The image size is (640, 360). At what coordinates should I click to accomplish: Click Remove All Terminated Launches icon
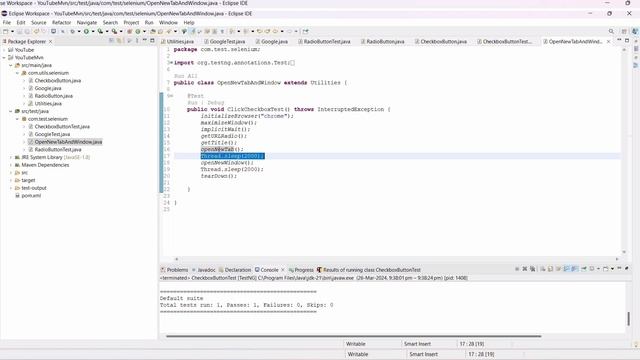(533, 269)
